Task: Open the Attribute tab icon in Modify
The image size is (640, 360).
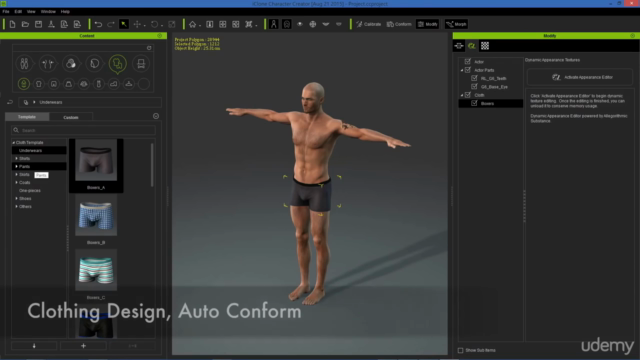Action: (x=459, y=46)
